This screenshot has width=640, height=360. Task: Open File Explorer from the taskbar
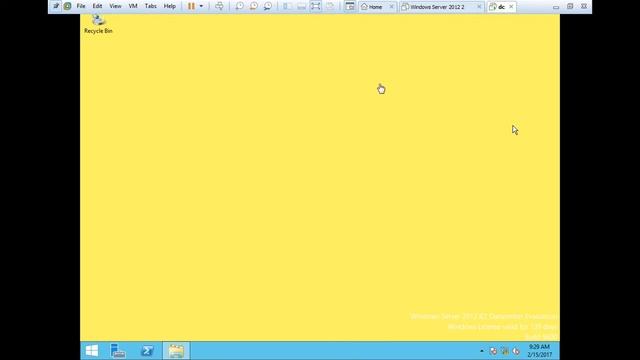coord(176,351)
